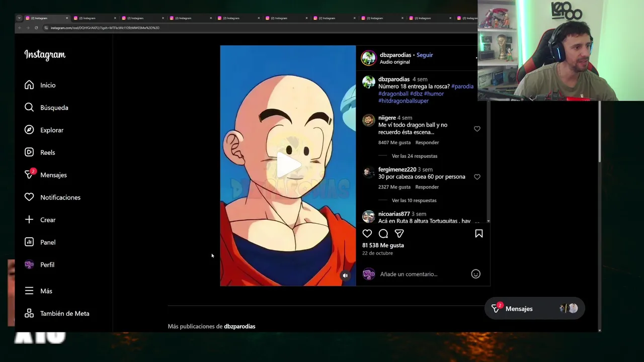
Task: Open dbzparodias profile from post header
Action: pos(395,55)
